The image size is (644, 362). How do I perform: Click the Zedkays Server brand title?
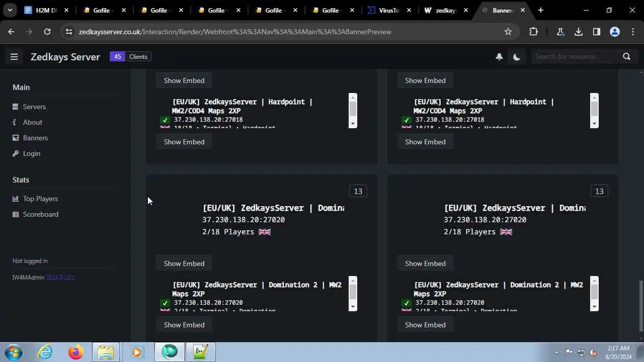point(65,57)
